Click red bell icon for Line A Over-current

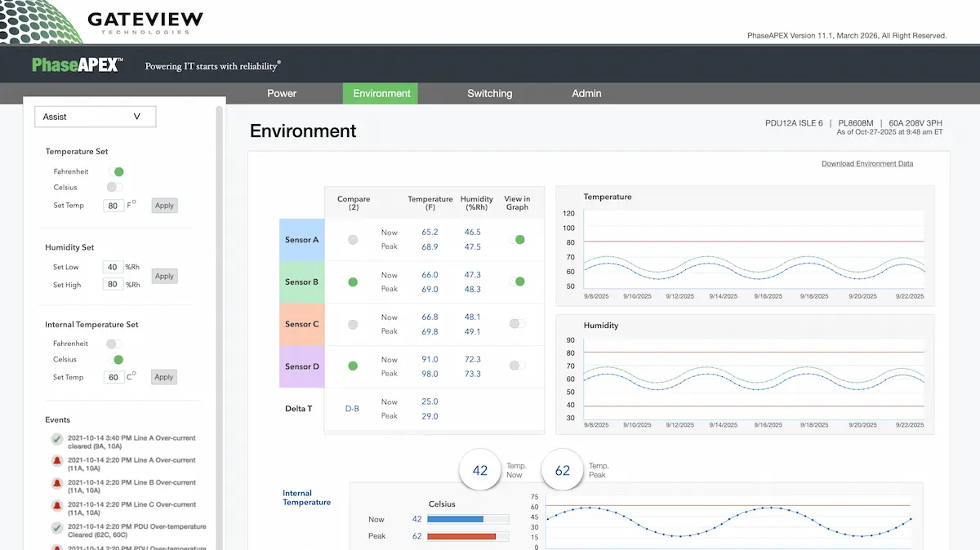click(57, 462)
